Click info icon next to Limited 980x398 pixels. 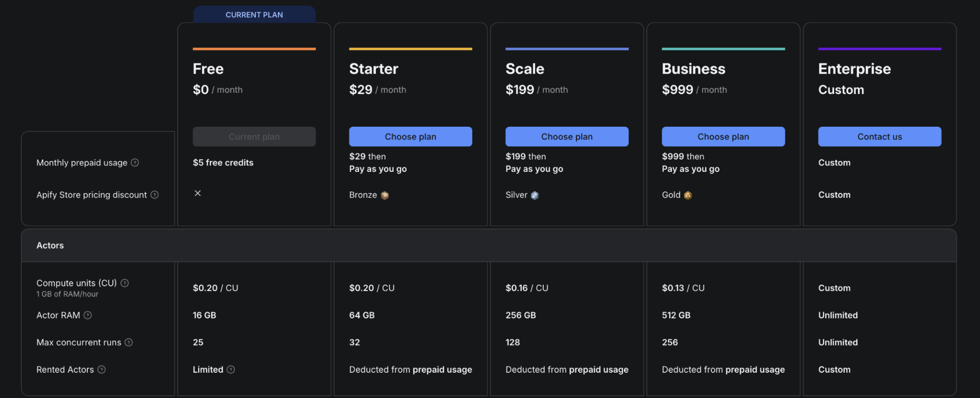point(231,369)
